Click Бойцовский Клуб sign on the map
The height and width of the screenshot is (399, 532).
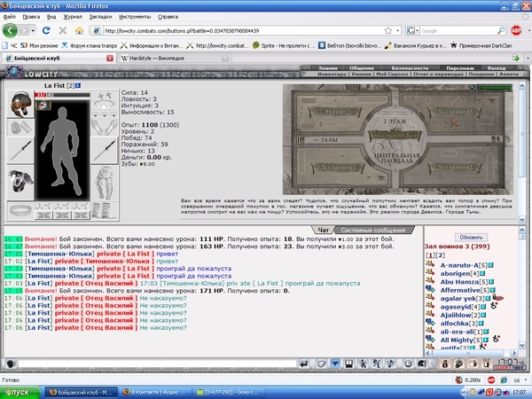tap(395, 136)
